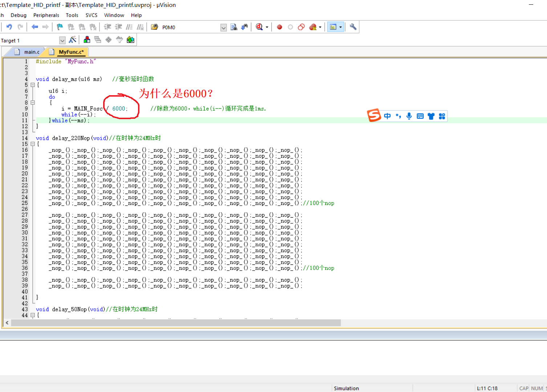Click the 6000 value in line 9
547x392 pixels.
click(x=118, y=109)
